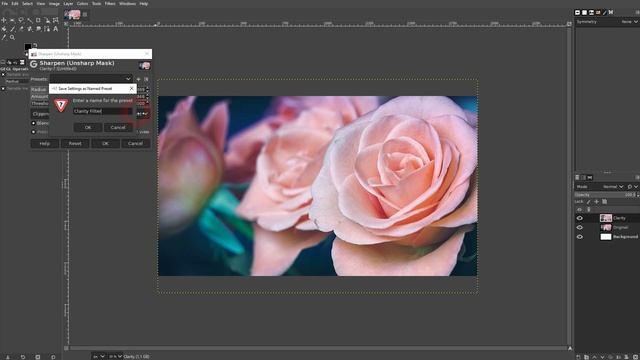Open the Symmetry None dropdown
This screenshot has height=360, width=640.
click(x=629, y=22)
